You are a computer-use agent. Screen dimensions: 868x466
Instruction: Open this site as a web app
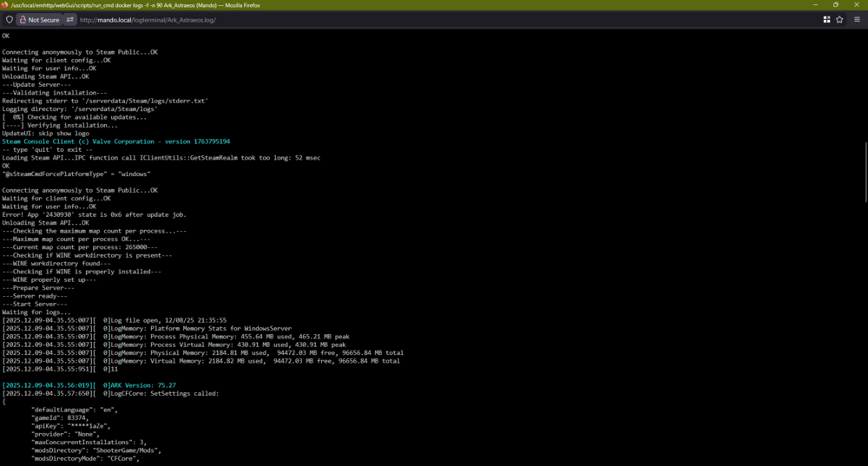point(826,19)
